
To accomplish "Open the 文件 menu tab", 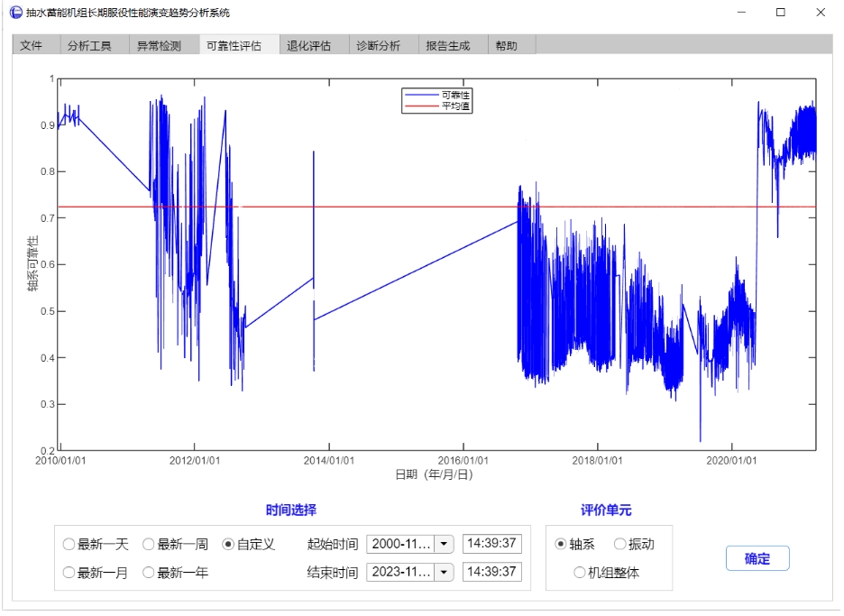I will tap(32, 45).
